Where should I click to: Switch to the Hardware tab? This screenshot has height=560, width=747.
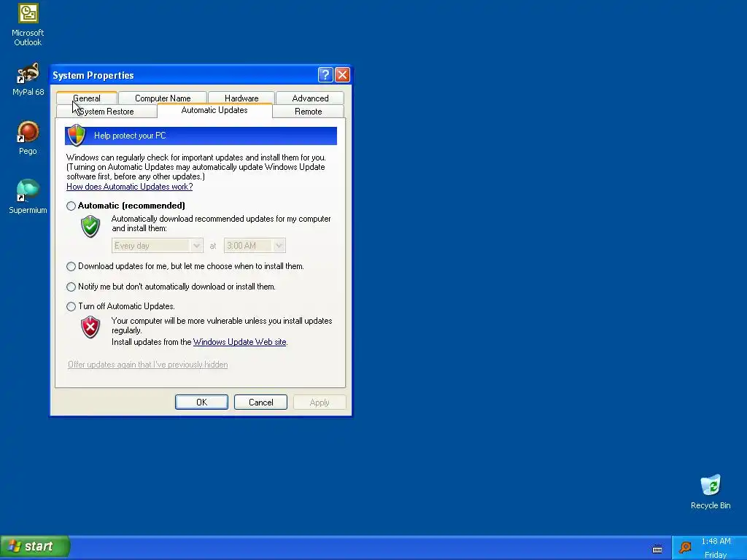tap(241, 98)
